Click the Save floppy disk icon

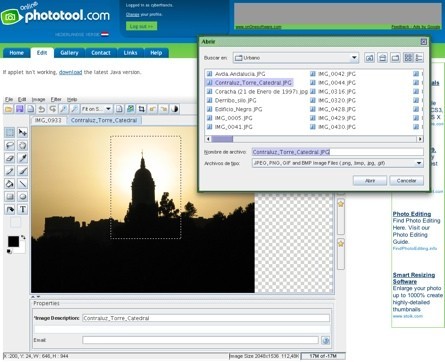[20, 109]
